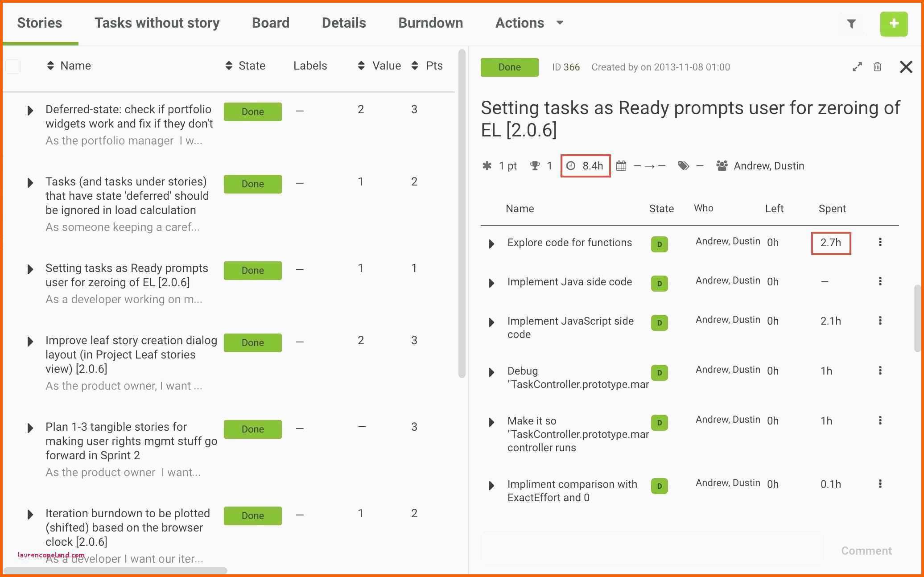Open the Actions dropdown menu
The height and width of the screenshot is (577, 924).
pos(529,23)
